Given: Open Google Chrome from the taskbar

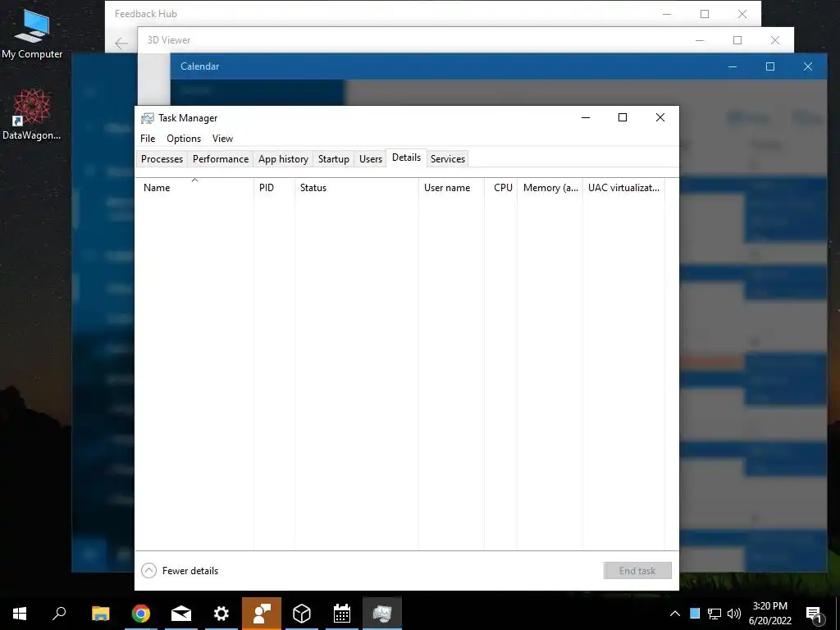Looking at the screenshot, I should 141,614.
